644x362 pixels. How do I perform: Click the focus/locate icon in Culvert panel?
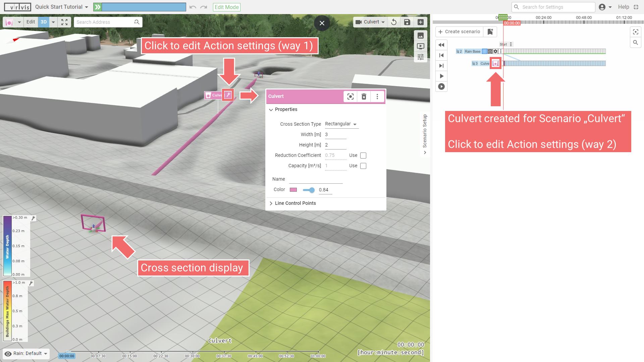[350, 97]
